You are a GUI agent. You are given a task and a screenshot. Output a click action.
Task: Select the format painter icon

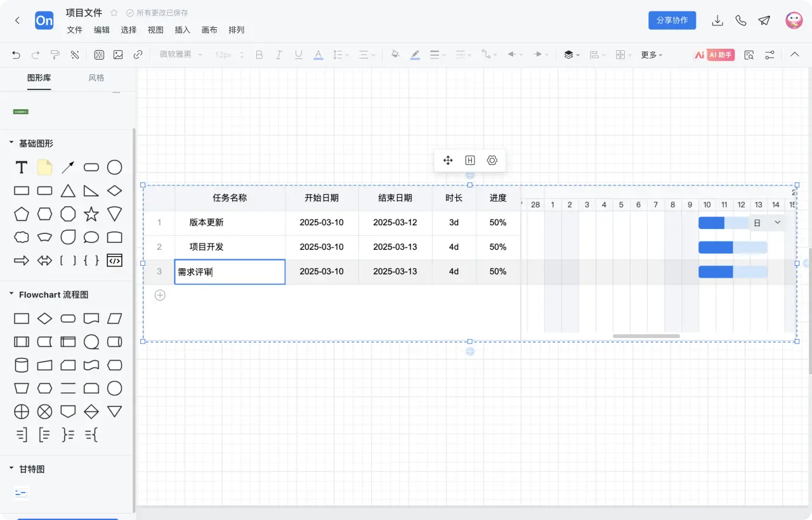(56, 55)
